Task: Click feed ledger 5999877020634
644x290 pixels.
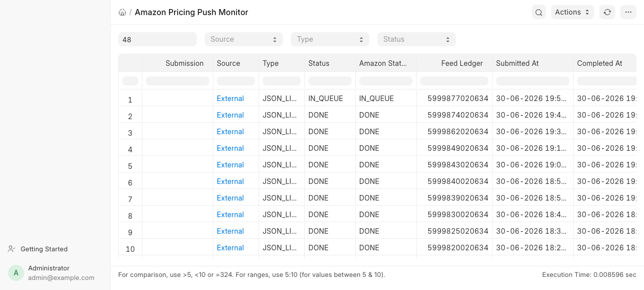Action: click(458, 99)
